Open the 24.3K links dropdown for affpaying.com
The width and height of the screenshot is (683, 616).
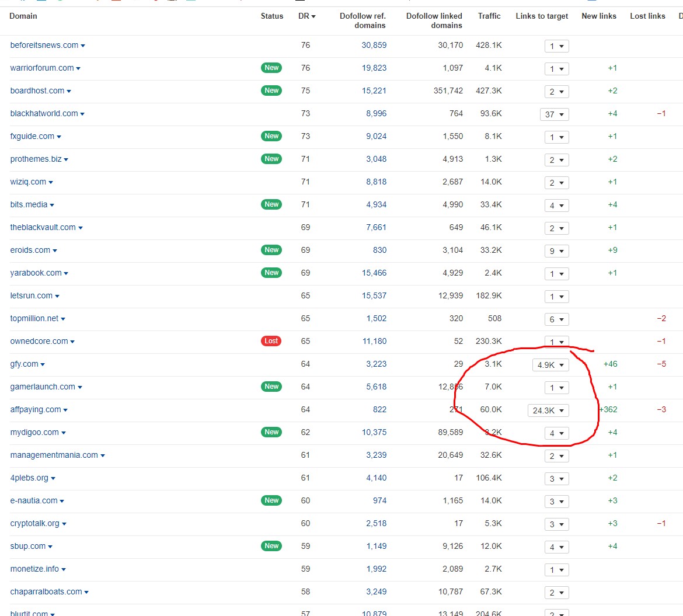(548, 410)
